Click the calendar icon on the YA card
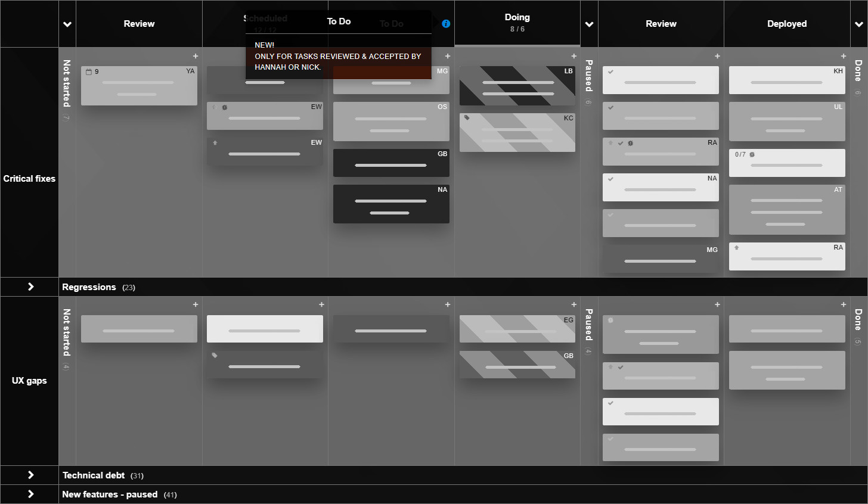868x504 pixels. point(89,72)
